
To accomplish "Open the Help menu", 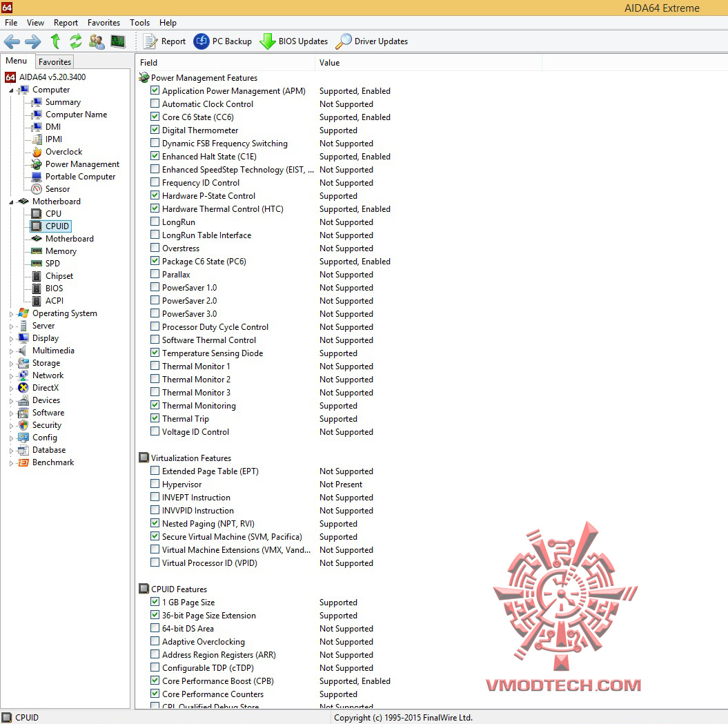I will 168,23.
